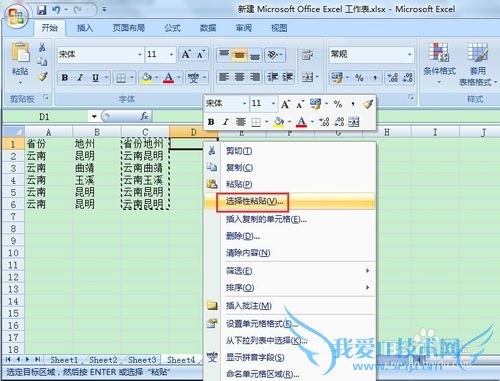Screen dimensions: 500x381
Task: Click Format Painter on mini toolbar
Action: [x=368, y=104]
